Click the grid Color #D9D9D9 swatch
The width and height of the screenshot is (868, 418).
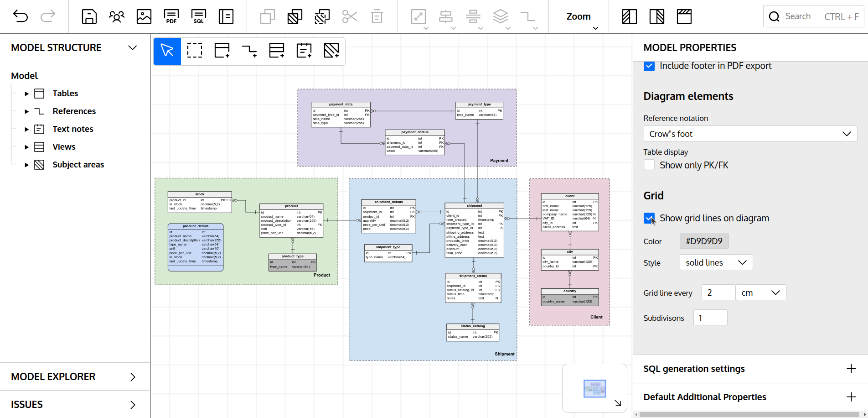[704, 241]
